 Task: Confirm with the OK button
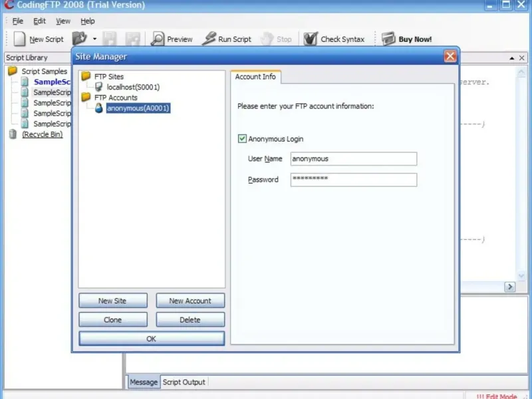[x=152, y=338]
